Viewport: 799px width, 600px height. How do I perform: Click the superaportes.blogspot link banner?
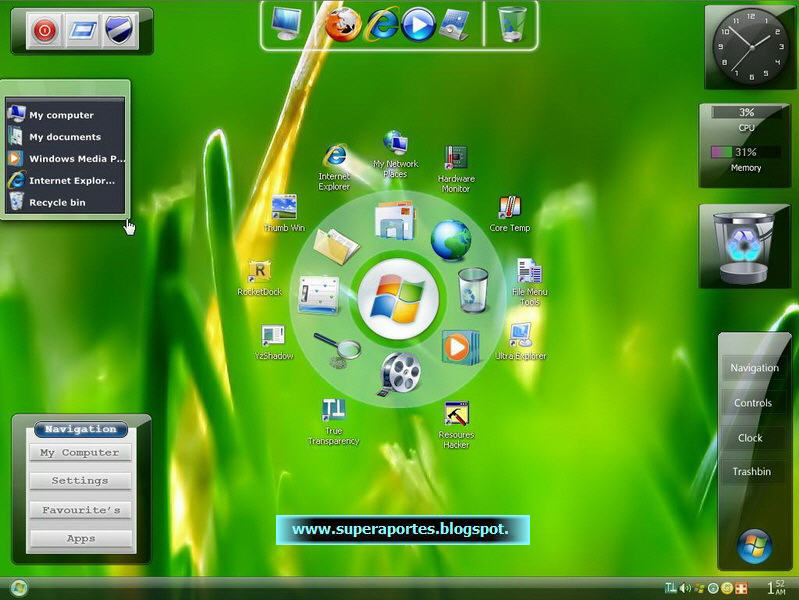403,530
